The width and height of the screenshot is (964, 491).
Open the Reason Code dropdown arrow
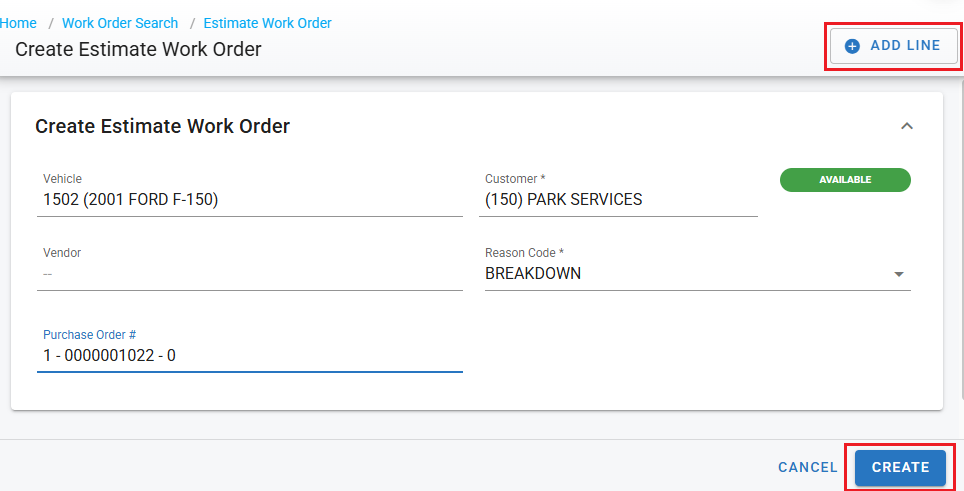pos(898,274)
